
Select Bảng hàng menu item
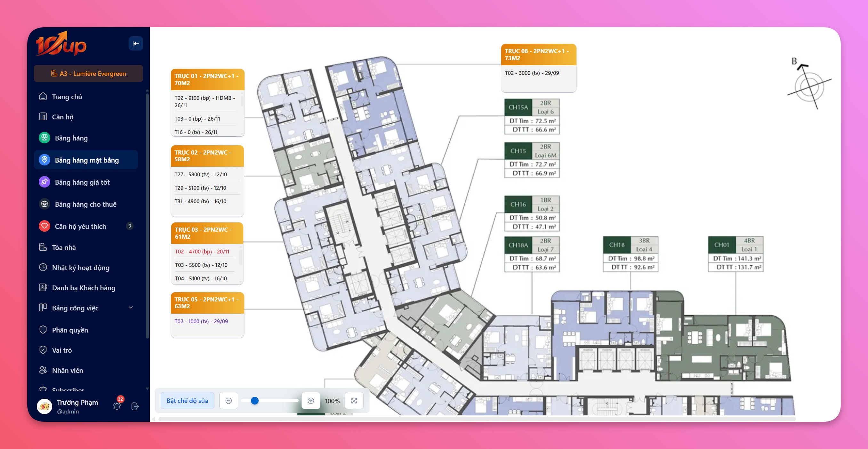pos(71,138)
